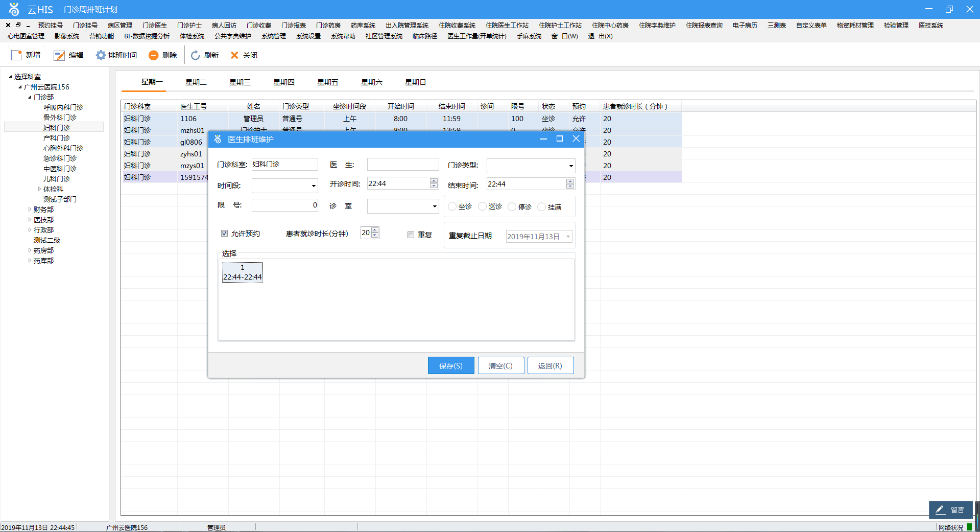
Task: Open 排班时间 gear icon in toolbar
Action: [101, 55]
